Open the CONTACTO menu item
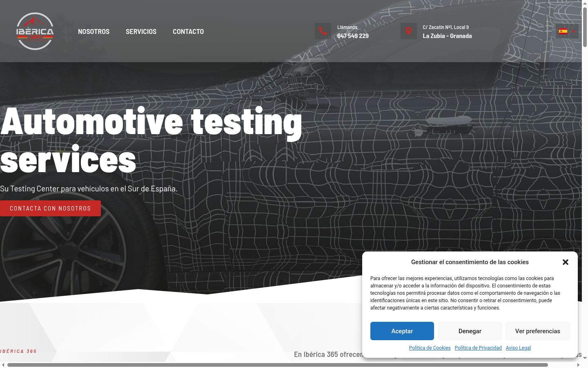Screen dimensions: 588x368 pos(188,31)
